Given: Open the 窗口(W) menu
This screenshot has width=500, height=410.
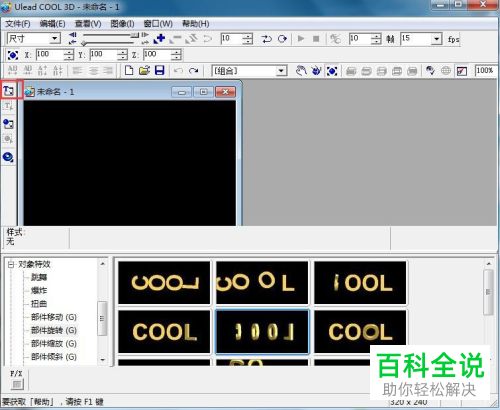Looking at the screenshot, I should [158, 24].
